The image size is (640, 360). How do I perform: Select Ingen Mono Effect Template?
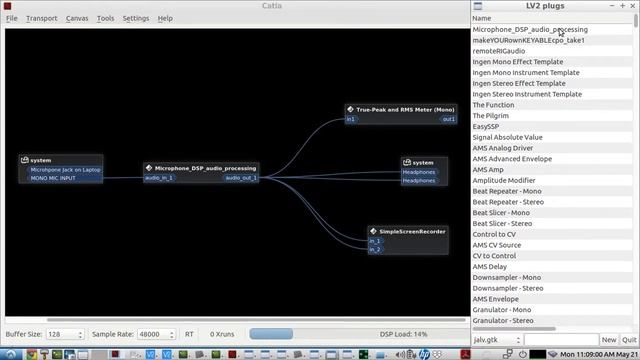coord(552,62)
